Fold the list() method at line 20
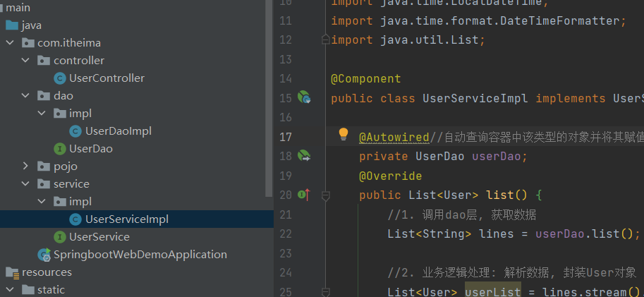Viewport: 644px width, 297px height. 326,195
